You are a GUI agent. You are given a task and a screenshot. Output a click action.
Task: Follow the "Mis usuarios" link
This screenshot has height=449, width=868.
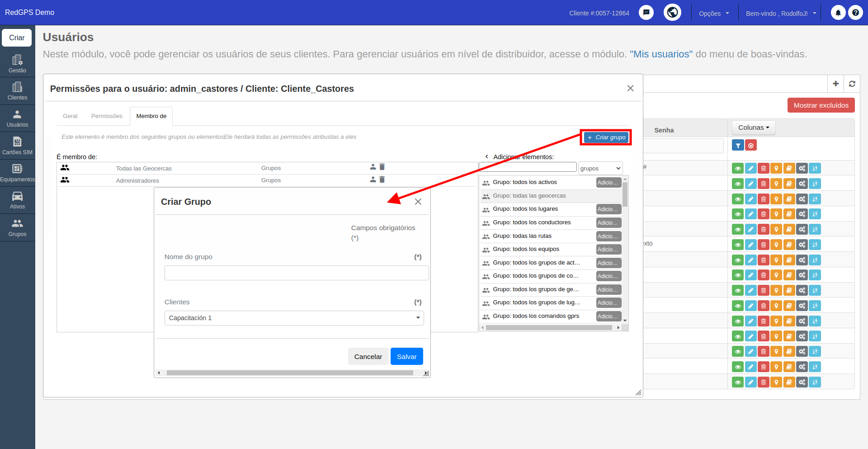(x=661, y=54)
